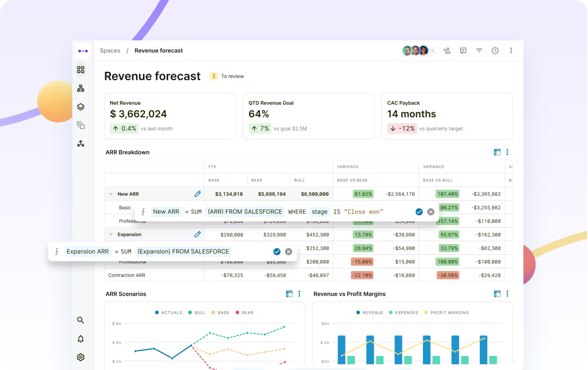Open the comments icon in header

click(463, 51)
